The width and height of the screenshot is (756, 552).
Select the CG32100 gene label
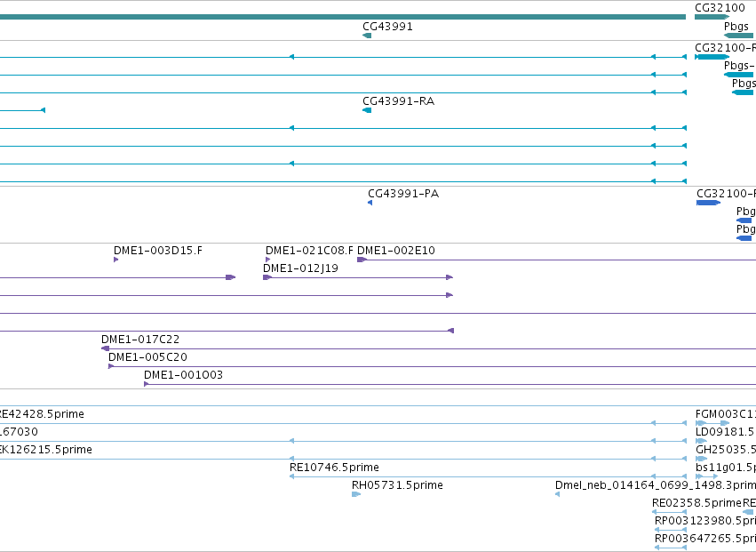(x=720, y=8)
